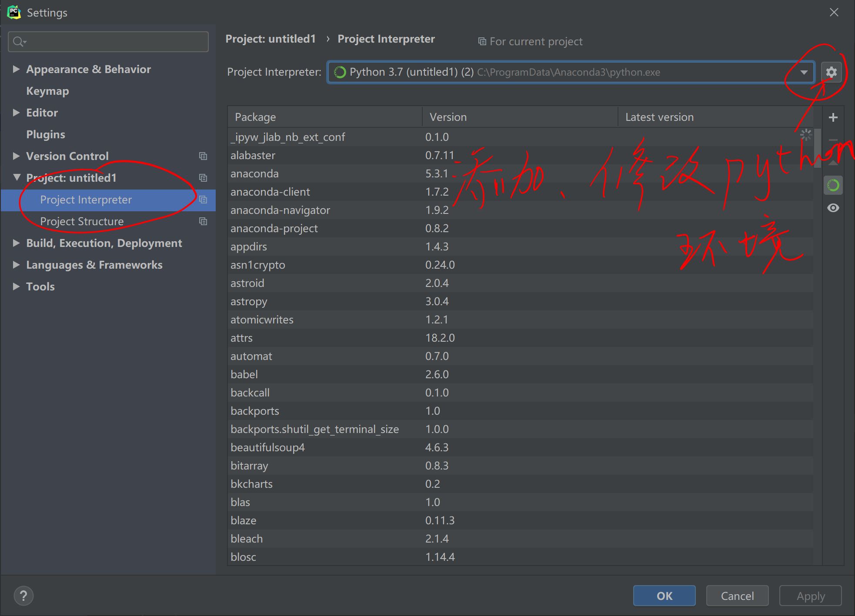Click the up arrow upgrade package icon
The width and height of the screenshot is (855, 616).
tap(833, 163)
